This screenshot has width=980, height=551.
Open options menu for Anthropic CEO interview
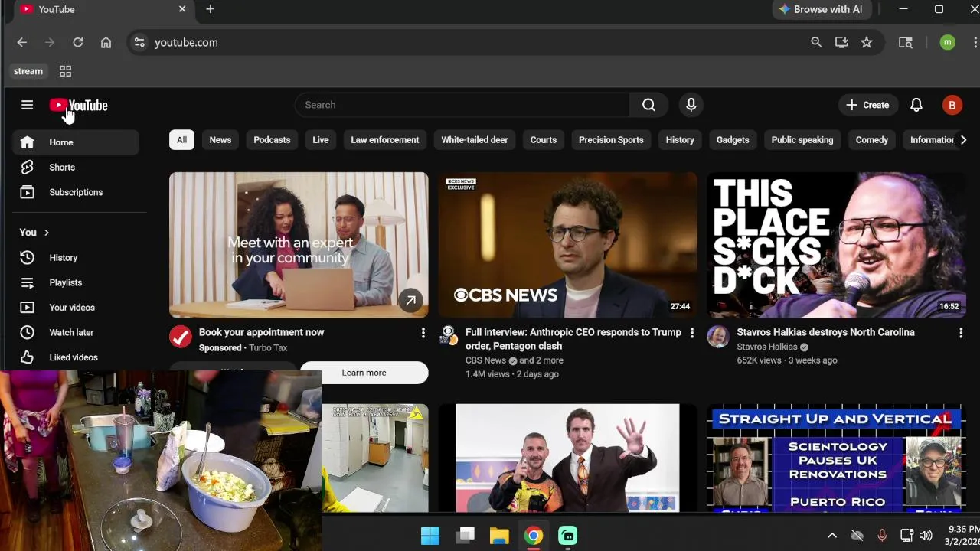pos(691,332)
